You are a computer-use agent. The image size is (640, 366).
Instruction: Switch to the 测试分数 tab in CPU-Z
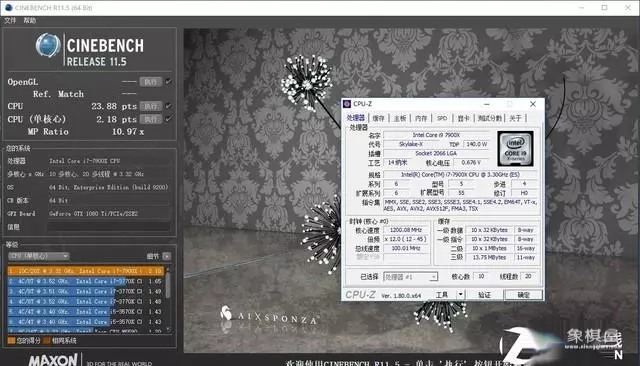489,118
